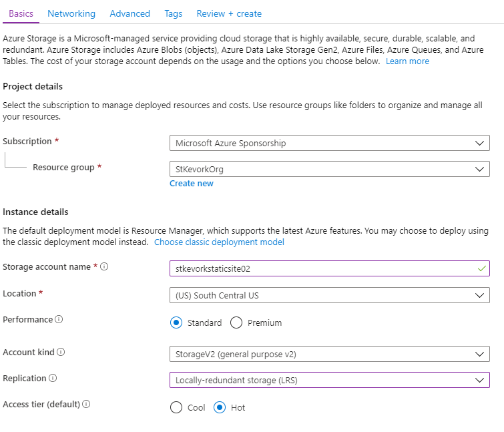Open the Subscription dropdown

[x=330, y=143]
